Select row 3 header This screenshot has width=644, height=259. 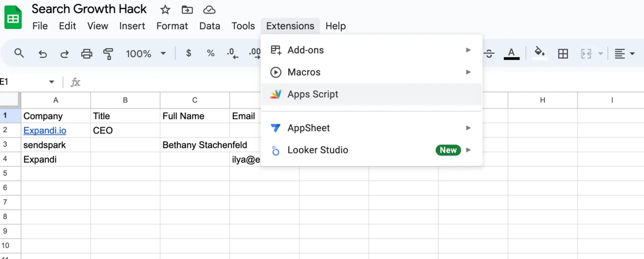click(10, 145)
